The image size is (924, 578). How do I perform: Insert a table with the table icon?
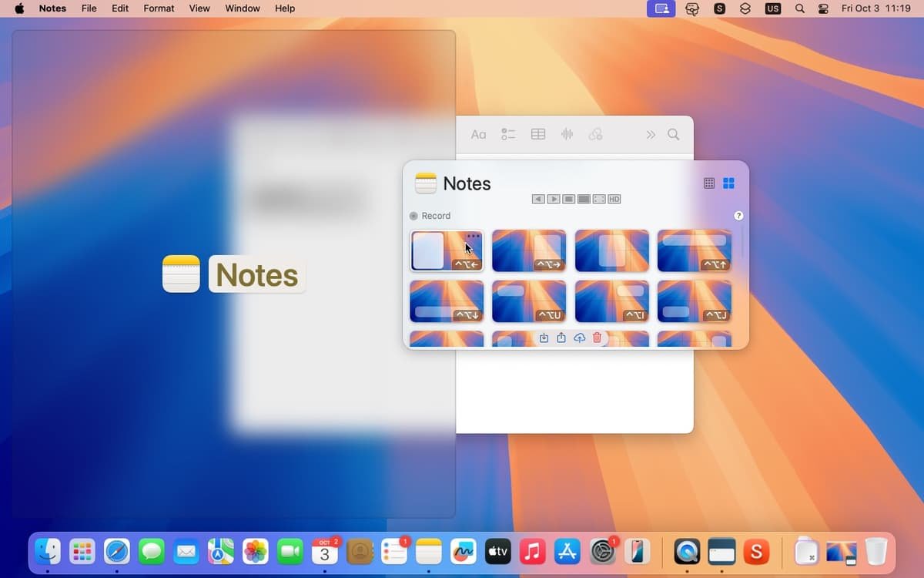click(x=537, y=134)
